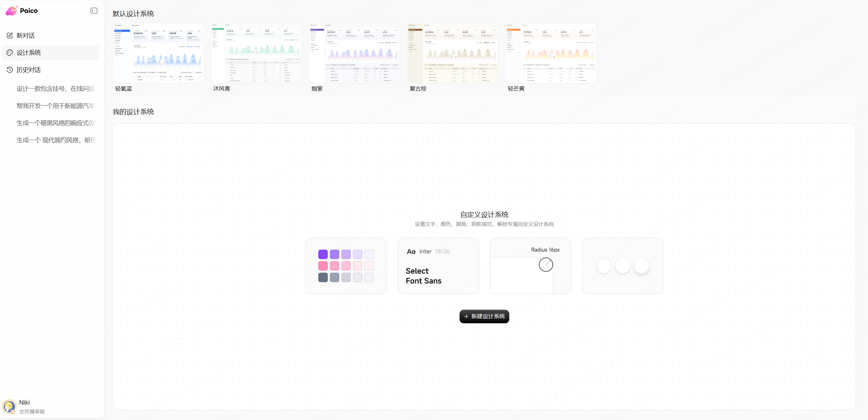Click the 默认设计系统 heading
The height and width of the screenshot is (420, 868).
(x=133, y=14)
